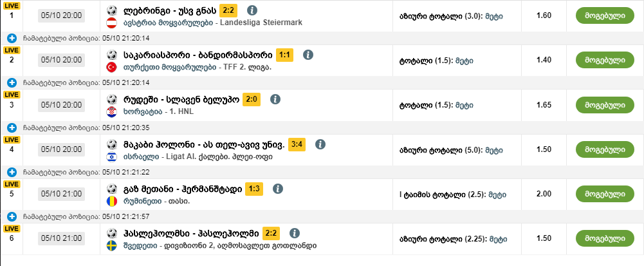
Task: Expand the position added at 21:20:35
Action: 12,128
